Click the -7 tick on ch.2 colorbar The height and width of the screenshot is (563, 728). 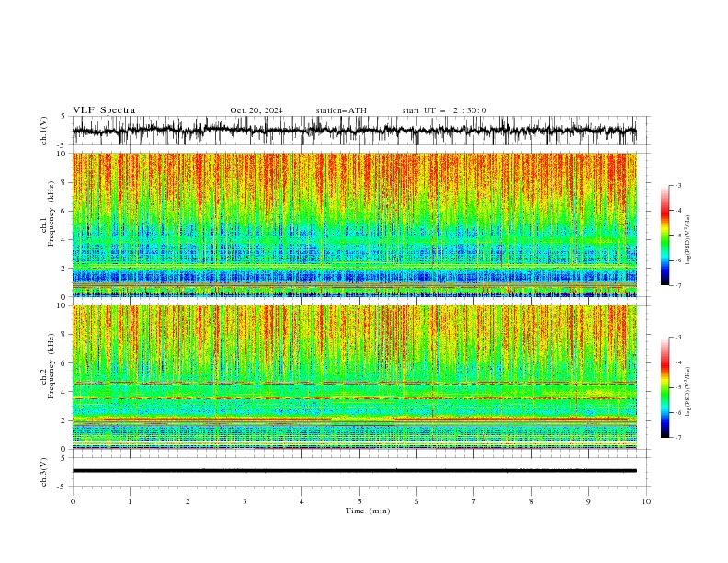click(x=678, y=438)
